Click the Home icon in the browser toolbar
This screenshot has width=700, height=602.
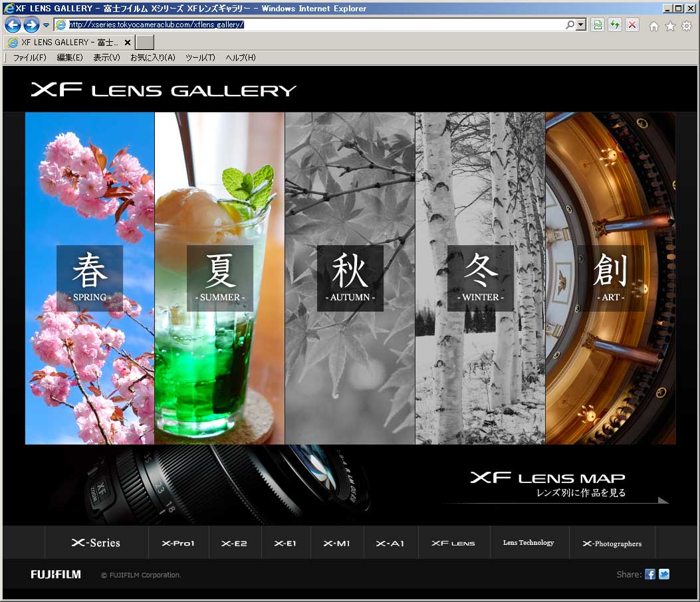(x=654, y=25)
